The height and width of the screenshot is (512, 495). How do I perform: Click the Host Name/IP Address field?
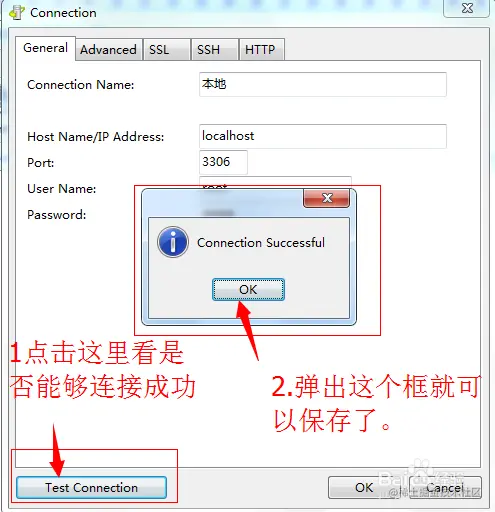(x=323, y=136)
